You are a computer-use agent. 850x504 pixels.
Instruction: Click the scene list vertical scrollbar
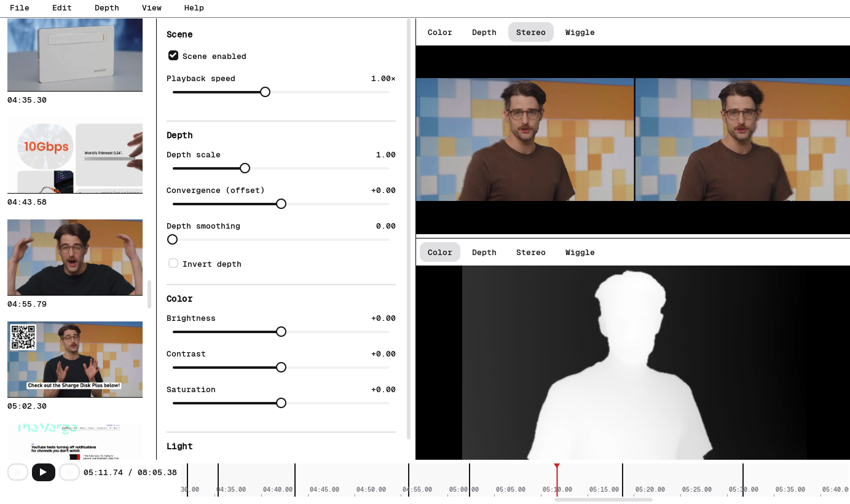pyautogui.click(x=149, y=294)
